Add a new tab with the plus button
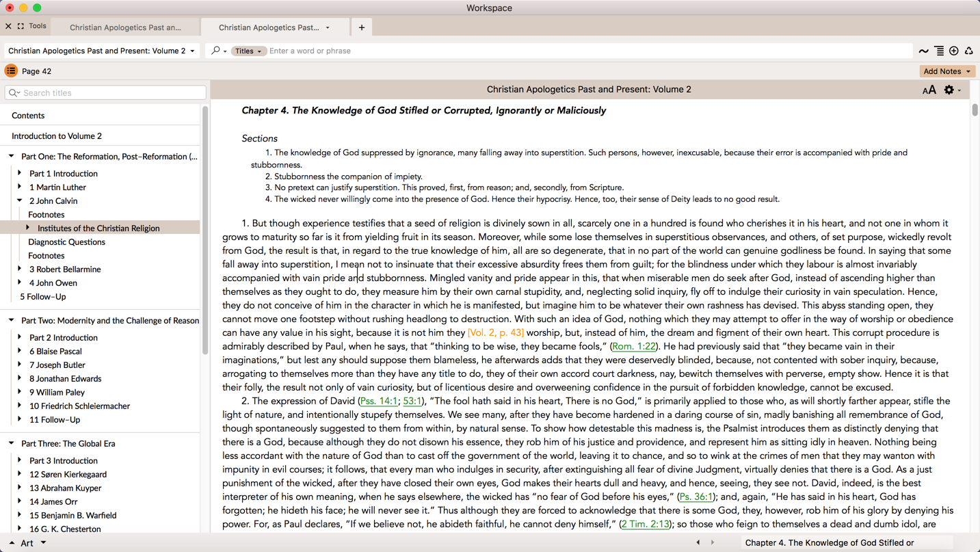 coord(362,27)
